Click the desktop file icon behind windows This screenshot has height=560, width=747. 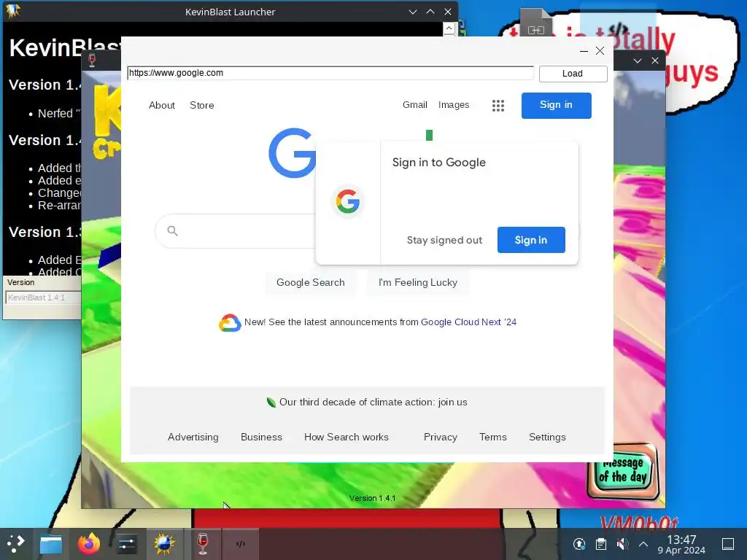[x=536, y=23]
